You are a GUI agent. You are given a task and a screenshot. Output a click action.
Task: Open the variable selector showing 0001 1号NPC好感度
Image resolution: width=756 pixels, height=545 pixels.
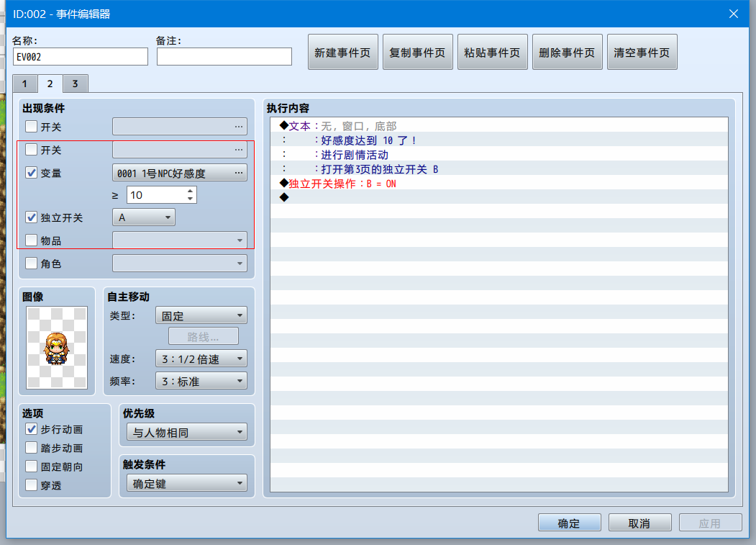click(x=180, y=173)
